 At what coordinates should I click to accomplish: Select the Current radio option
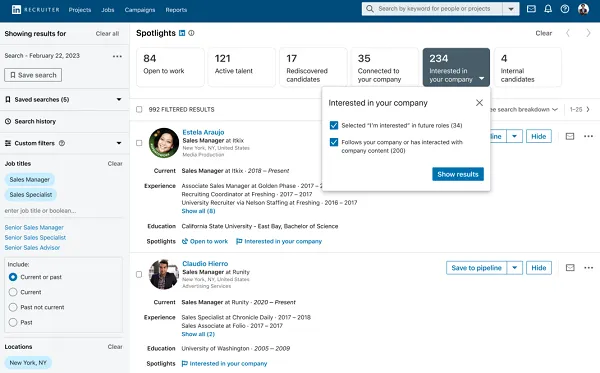[x=13, y=292]
